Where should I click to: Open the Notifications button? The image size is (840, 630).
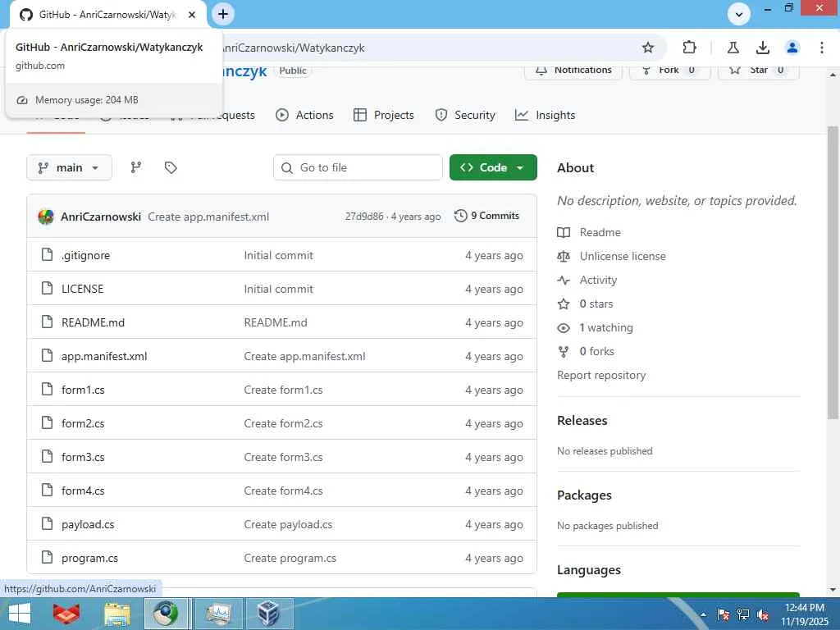573,71
